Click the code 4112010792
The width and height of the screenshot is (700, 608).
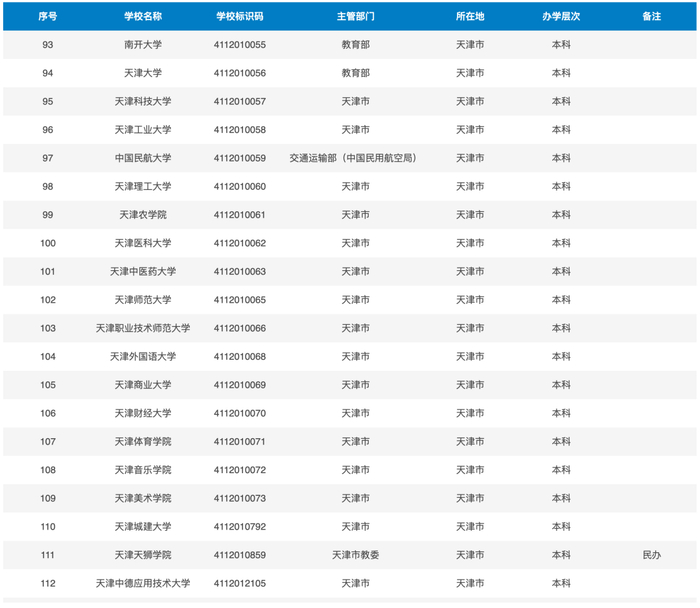click(x=240, y=526)
